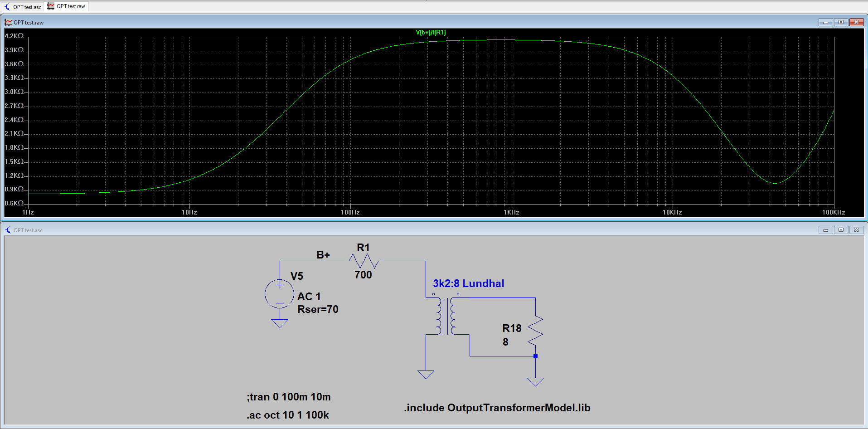The width and height of the screenshot is (868, 429).
Task: Click the 1KHz horizontal axis label
Action: tap(512, 212)
